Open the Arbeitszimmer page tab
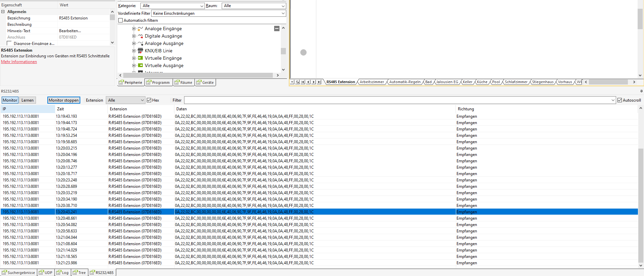 point(372,82)
